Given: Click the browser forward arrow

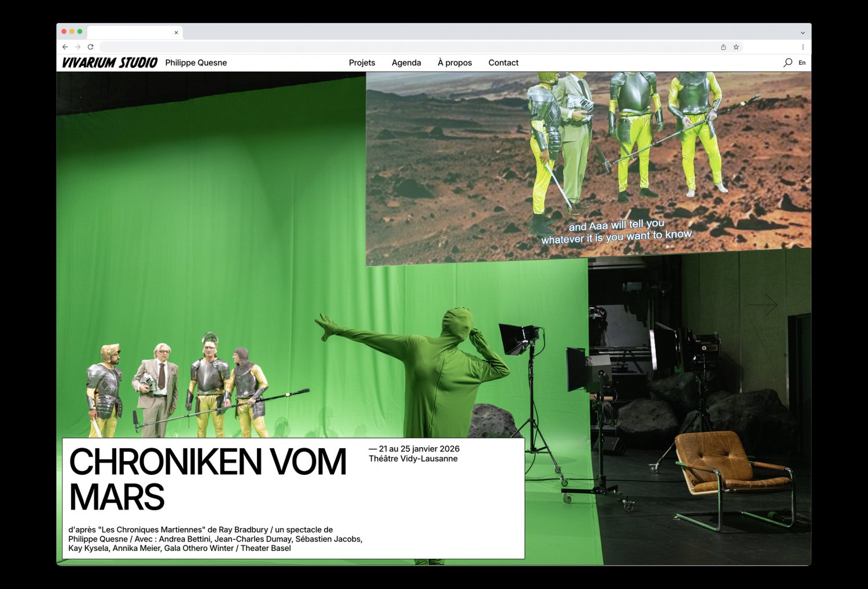Looking at the screenshot, I should click(78, 47).
